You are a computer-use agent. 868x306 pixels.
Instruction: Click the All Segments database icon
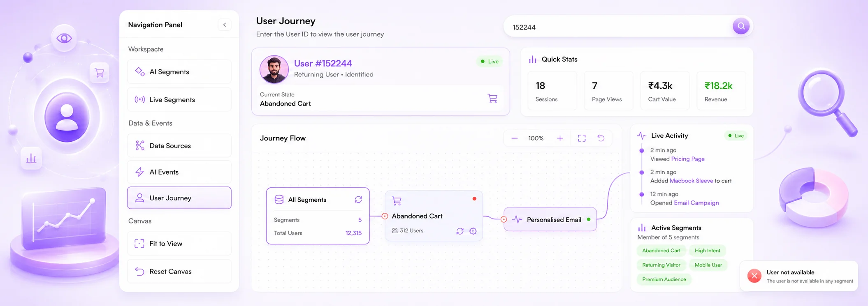pyautogui.click(x=279, y=200)
